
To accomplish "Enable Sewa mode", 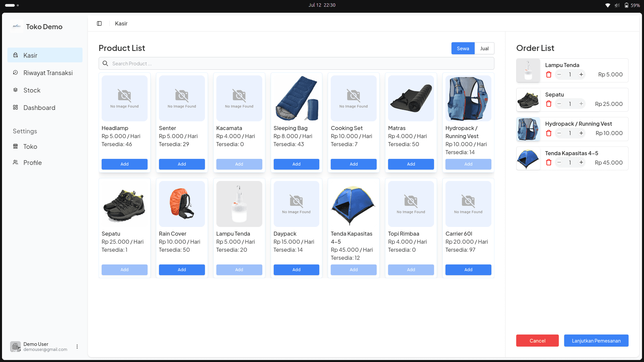I will [463, 48].
